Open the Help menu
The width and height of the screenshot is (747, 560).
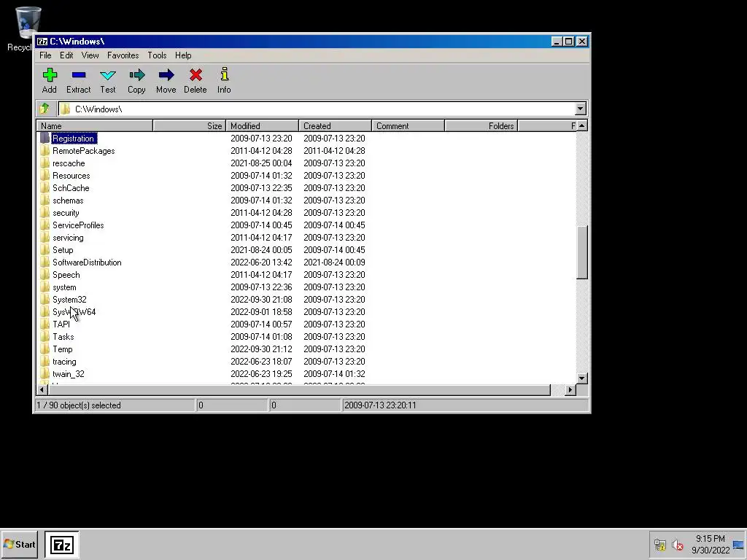click(x=183, y=55)
